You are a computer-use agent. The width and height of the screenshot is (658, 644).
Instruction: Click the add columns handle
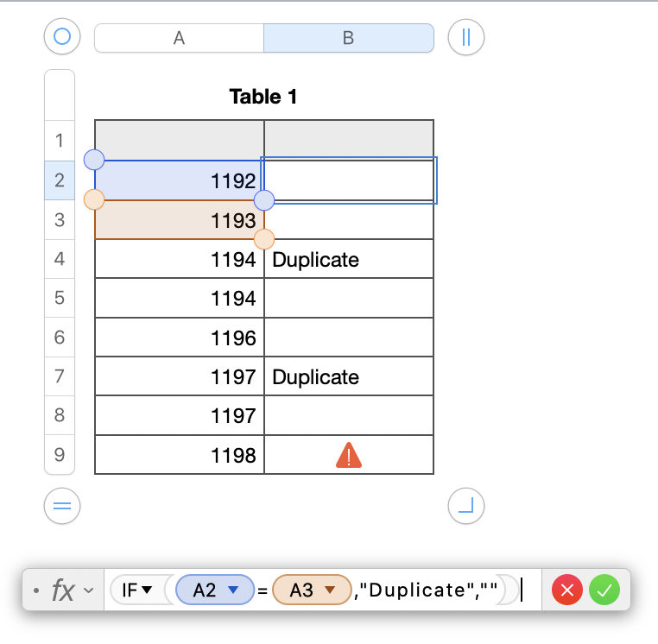(x=466, y=37)
